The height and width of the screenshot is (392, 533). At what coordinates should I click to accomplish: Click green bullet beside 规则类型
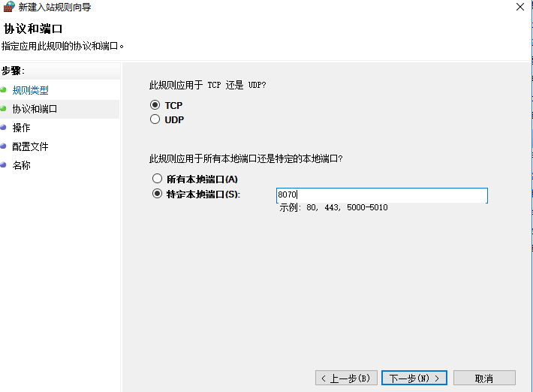click(4, 90)
